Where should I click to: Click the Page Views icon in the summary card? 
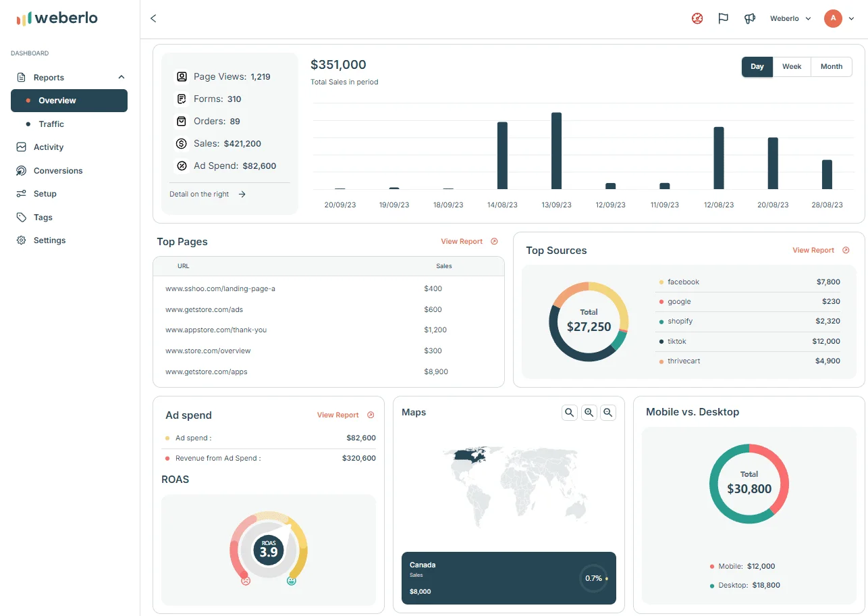[181, 76]
